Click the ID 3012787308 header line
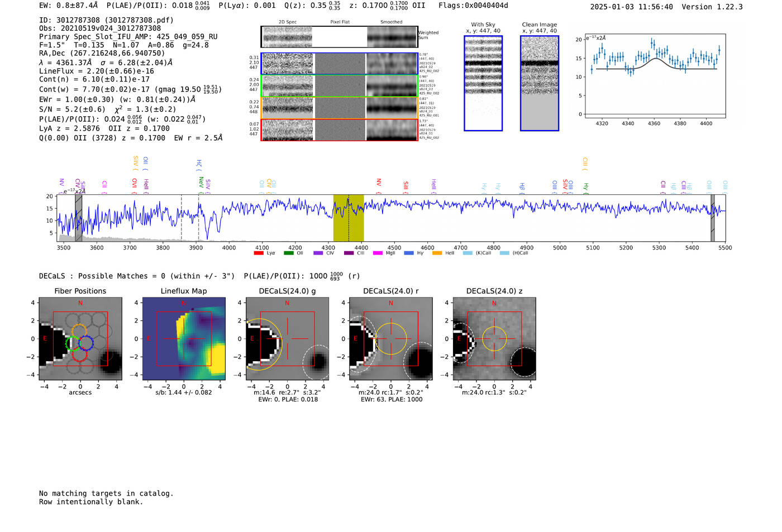Image resolution: width=782 pixels, height=532 pixels. 106,20
